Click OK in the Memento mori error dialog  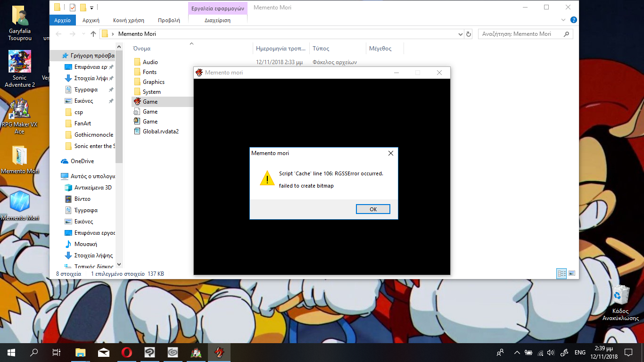(x=373, y=209)
